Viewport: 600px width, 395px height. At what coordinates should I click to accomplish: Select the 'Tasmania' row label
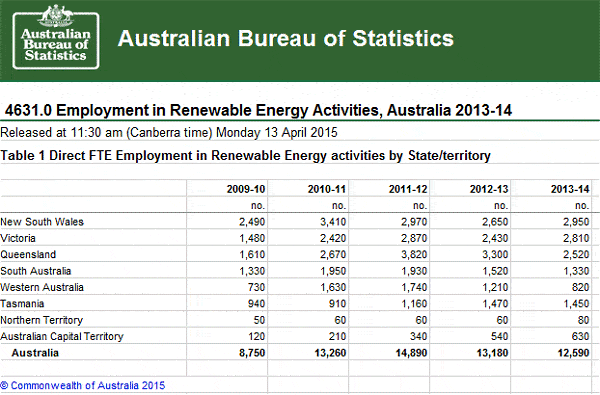coord(22,304)
